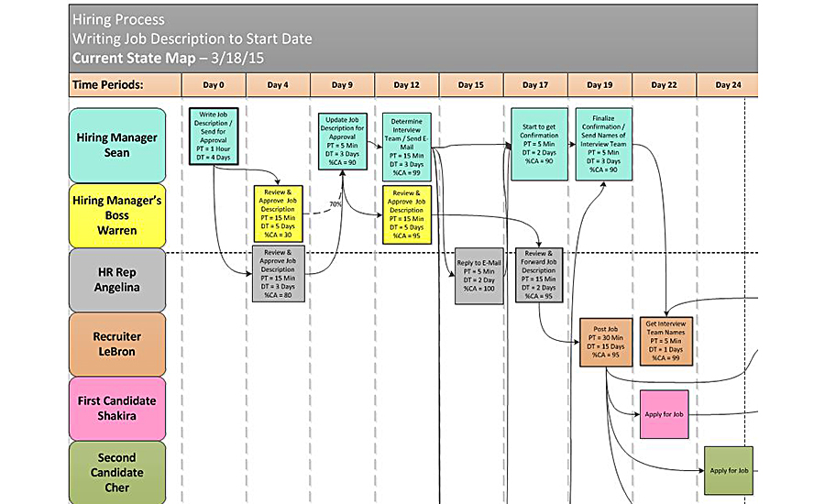825x504 pixels.
Task: Click Hiring Manager's Boss Warren lane label
Action: [117, 215]
